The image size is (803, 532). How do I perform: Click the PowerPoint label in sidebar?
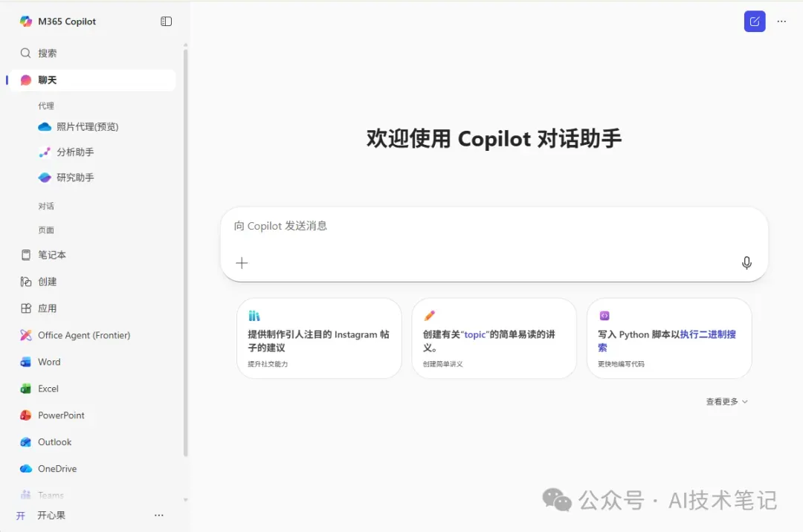pos(61,415)
